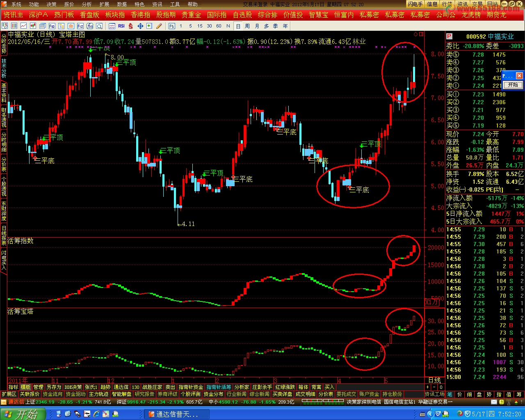
Task: Select the 红绿涨跌 indicator tab
Action: [285, 387]
